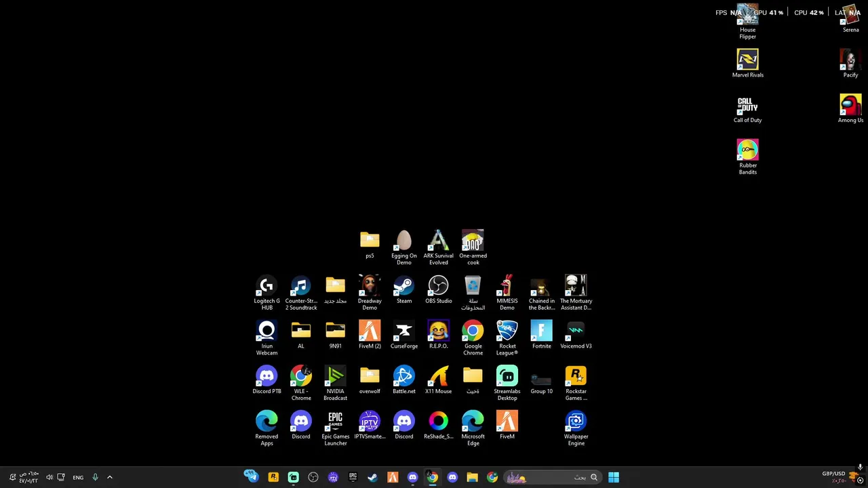
Task: Select the NVIDIA Broadcast icon
Action: 335,383
